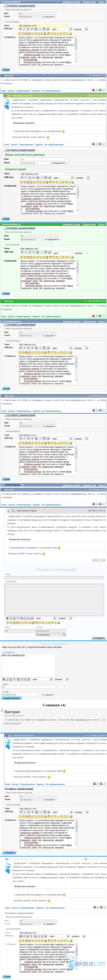Screen dimensions: 107x980
Task: Open не уведомлять dropdown under large green Ваши контактные данные
Action: pyautogui.click(x=60, y=163)
